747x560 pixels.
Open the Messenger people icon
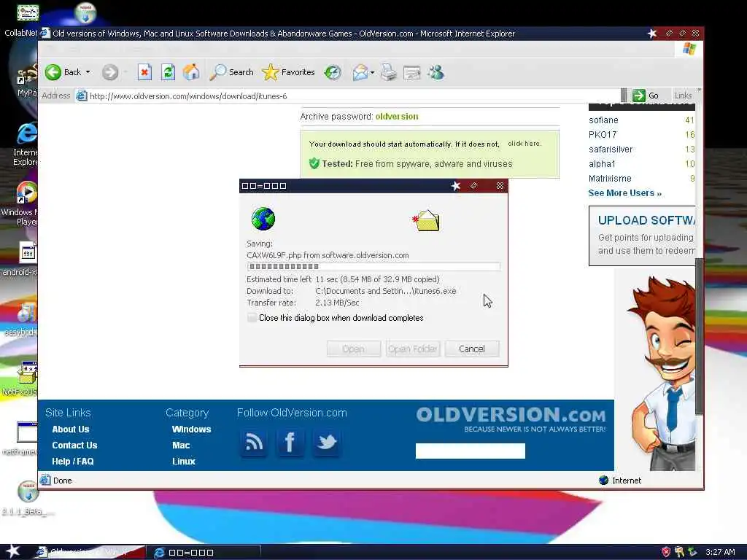[436, 72]
